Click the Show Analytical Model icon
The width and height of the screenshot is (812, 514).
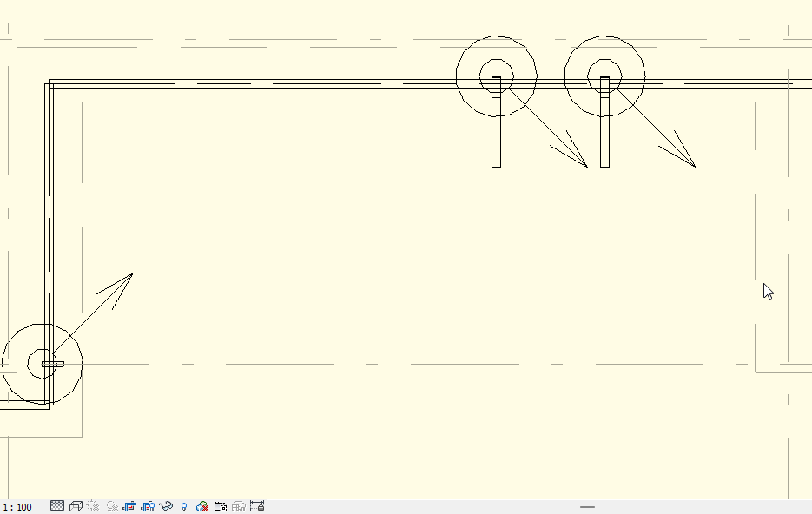(x=239, y=505)
